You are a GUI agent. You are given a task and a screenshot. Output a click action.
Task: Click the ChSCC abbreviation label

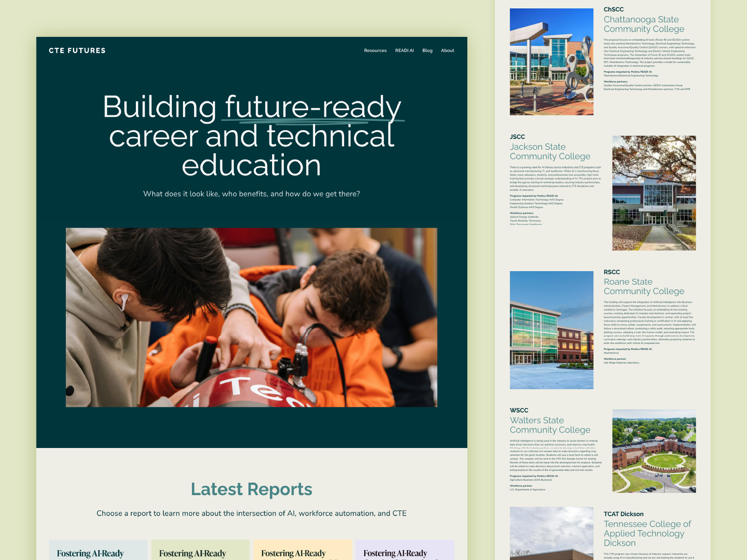tap(613, 9)
